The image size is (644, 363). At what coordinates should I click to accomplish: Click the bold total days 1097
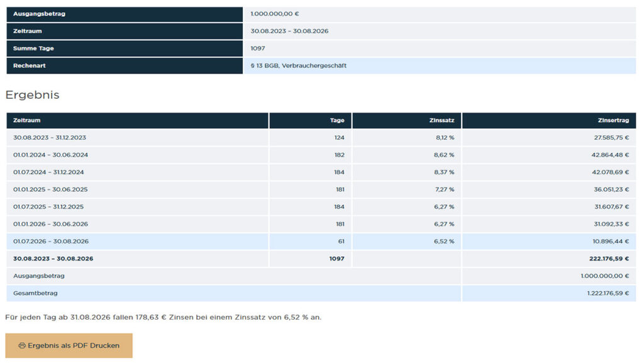337,259
